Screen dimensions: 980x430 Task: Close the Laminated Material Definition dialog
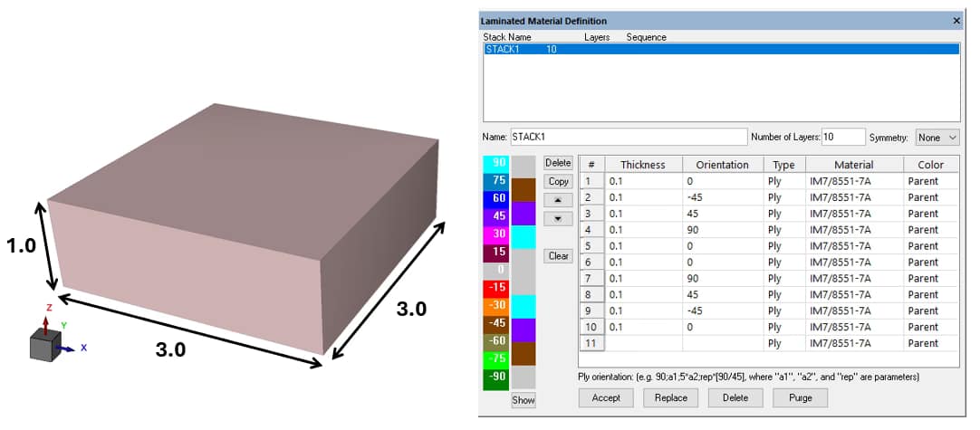click(x=956, y=20)
